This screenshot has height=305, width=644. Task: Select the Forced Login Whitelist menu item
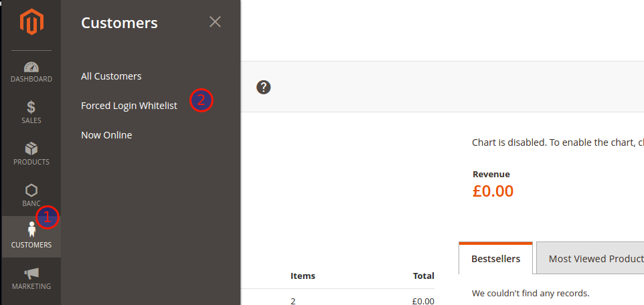129,106
